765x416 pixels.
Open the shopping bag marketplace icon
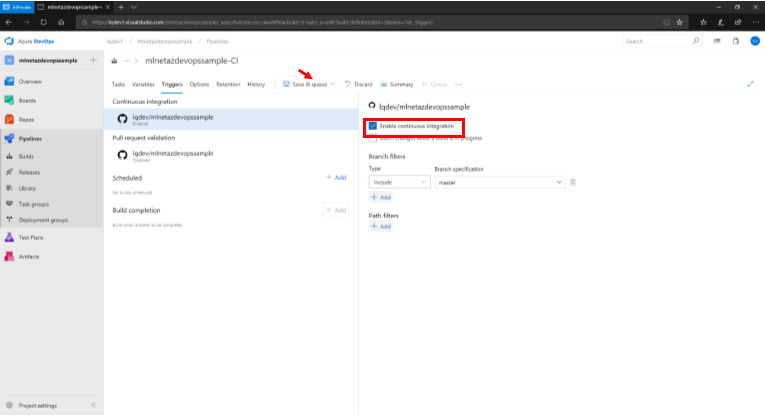click(x=736, y=41)
